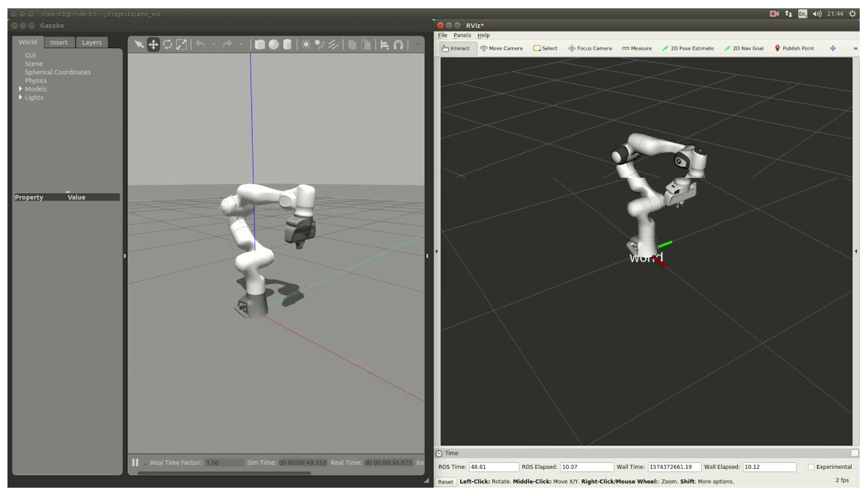Select the Gazebo arrow selection mode
Viewport: 868px width, 496px height.
(139, 45)
